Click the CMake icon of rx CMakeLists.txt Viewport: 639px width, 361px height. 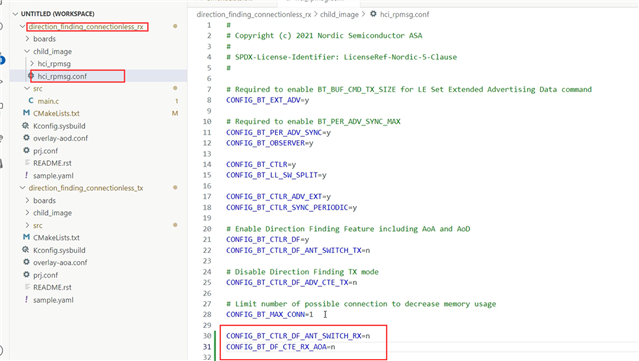point(26,113)
